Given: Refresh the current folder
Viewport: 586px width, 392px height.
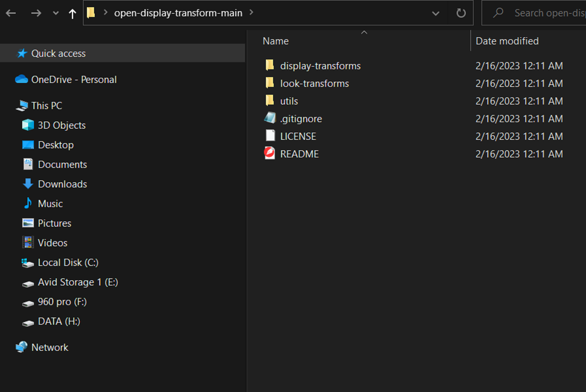Looking at the screenshot, I should click(x=461, y=13).
